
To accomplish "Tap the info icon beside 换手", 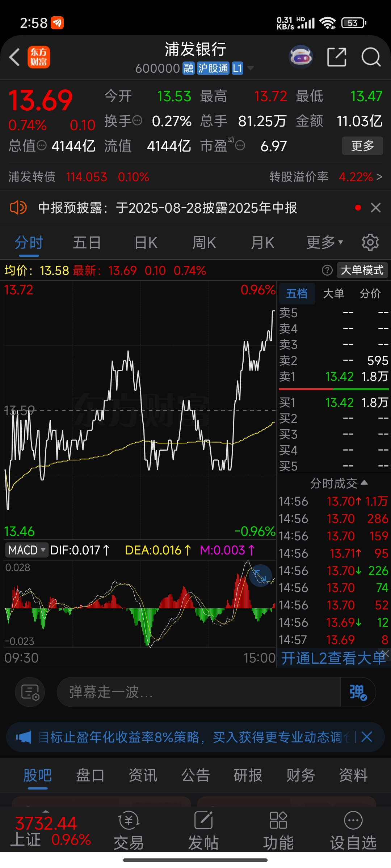I will (137, 120).
